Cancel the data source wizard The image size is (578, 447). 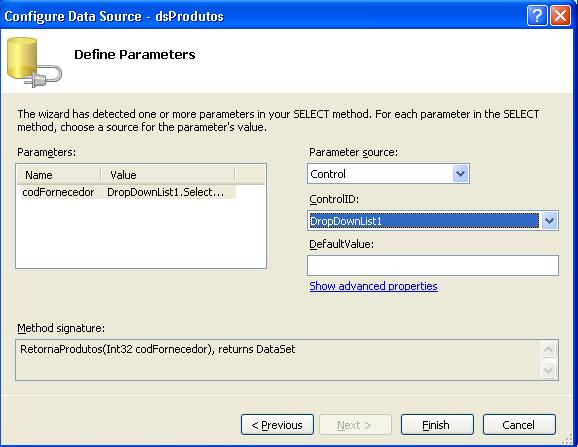coord(519,425)
